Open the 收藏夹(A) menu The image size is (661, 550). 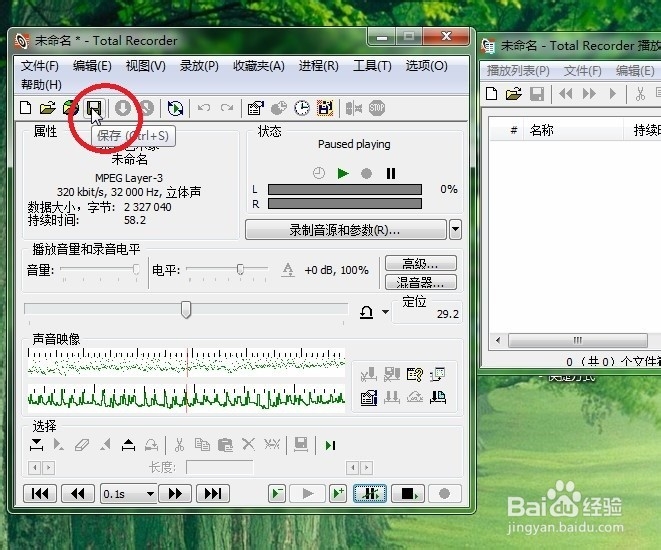tap(259, 66)
